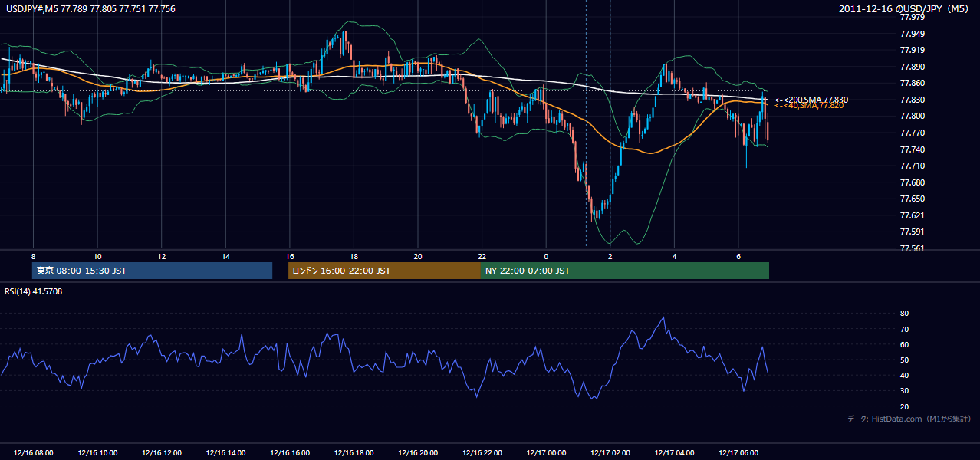Click price axis value 77.979
The width and height of the screenshot is (980, 460).
coord(913,17)
